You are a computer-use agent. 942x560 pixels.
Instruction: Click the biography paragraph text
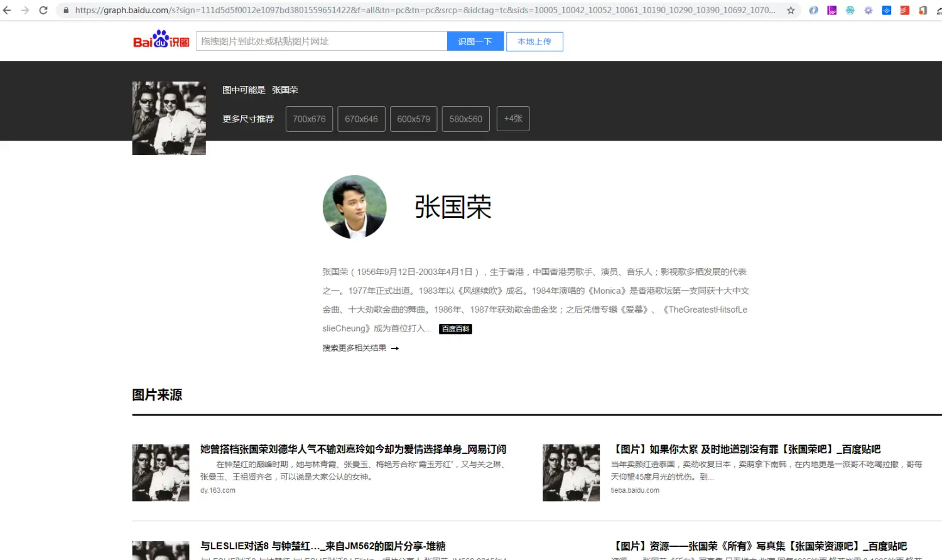[536, 300]
